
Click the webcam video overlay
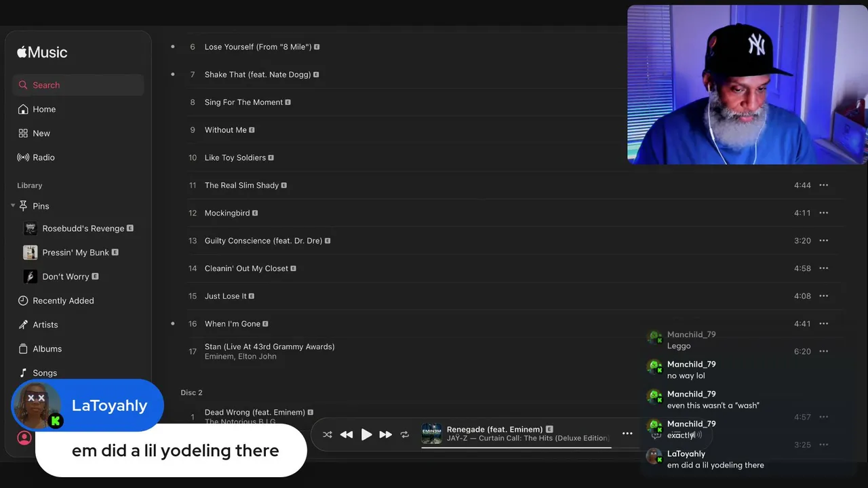(x=747, y=85)
